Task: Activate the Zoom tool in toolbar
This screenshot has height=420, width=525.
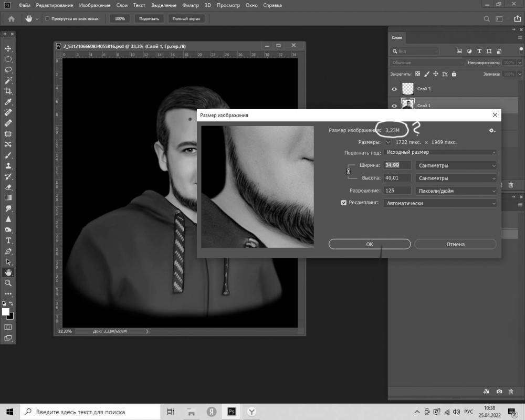Action: coord(8,283)
